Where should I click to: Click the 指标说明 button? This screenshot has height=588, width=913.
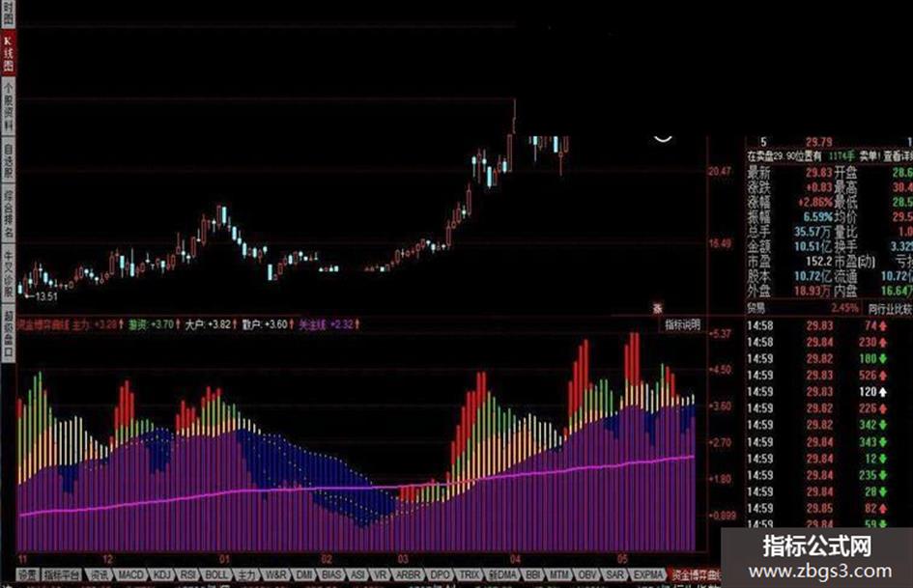[x=682, y=324]
